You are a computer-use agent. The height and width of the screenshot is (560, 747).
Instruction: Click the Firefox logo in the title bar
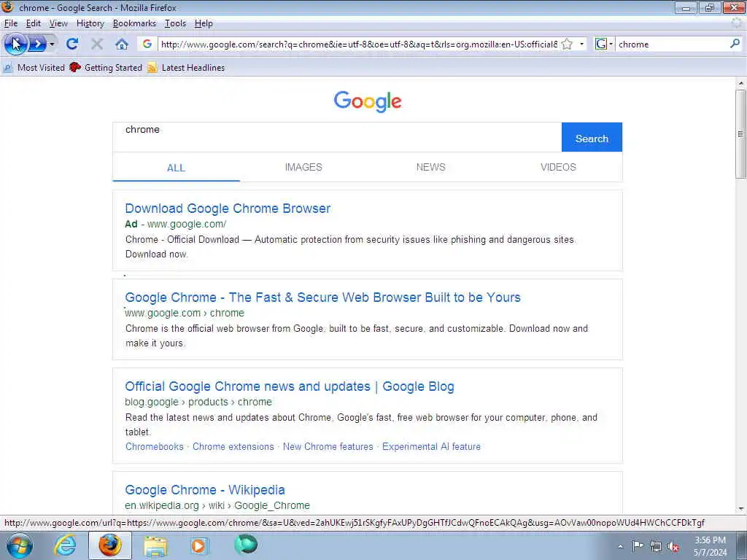click(7, 7)
